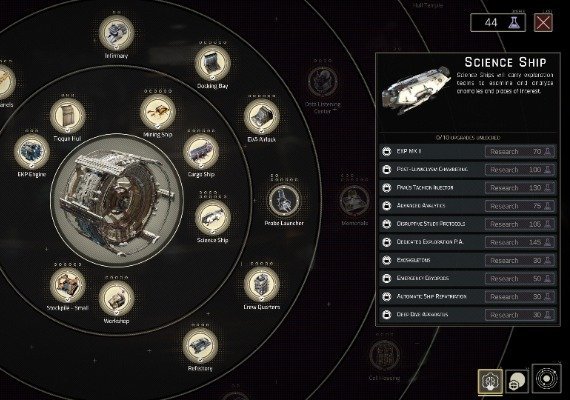Click the central Tiqqun station image

coord(117,201)
